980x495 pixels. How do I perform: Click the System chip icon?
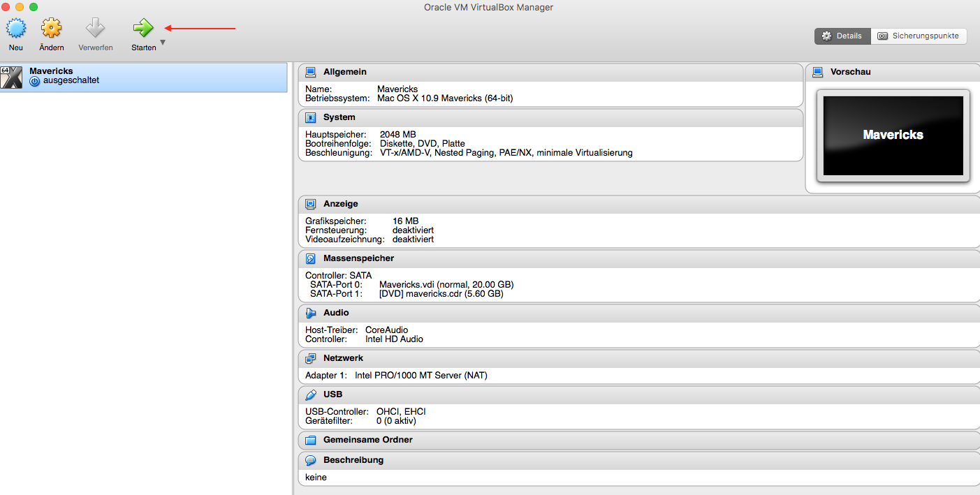[311, 117]
